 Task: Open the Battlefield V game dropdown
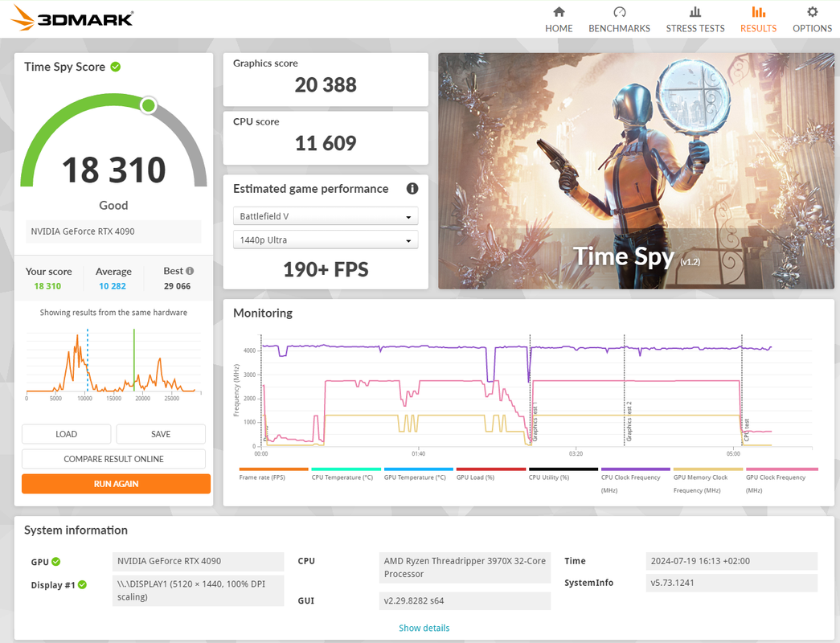tap(326, 216)
